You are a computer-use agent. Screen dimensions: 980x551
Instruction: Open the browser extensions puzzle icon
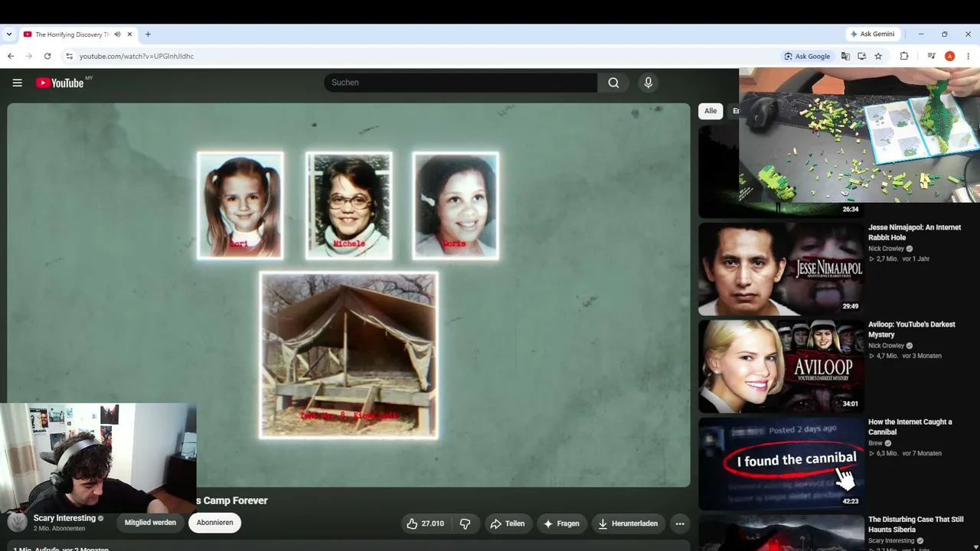[x=904, y=56]
